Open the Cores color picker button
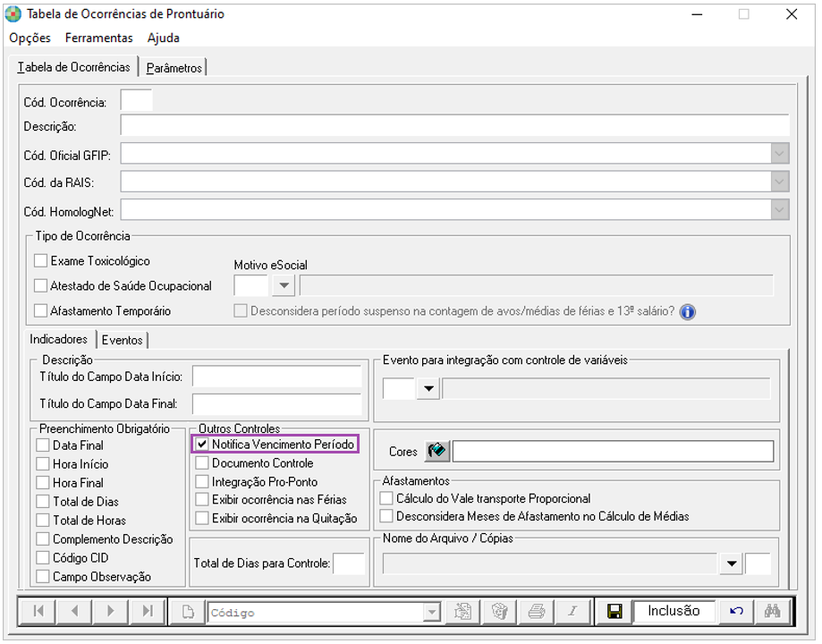 (x=436, y=451)
